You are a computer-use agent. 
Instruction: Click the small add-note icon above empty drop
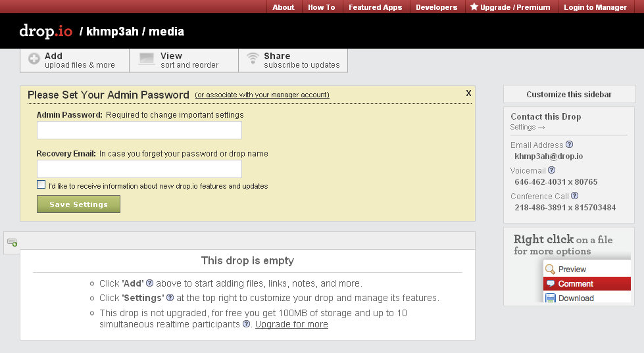pos(12,243)
